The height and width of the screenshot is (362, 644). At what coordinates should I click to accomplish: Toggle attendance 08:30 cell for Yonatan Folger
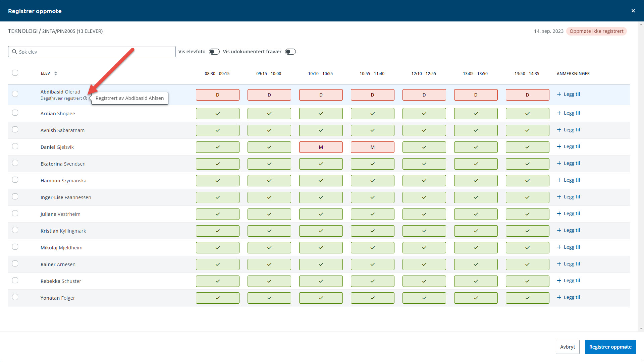click(x=218, y=298)
